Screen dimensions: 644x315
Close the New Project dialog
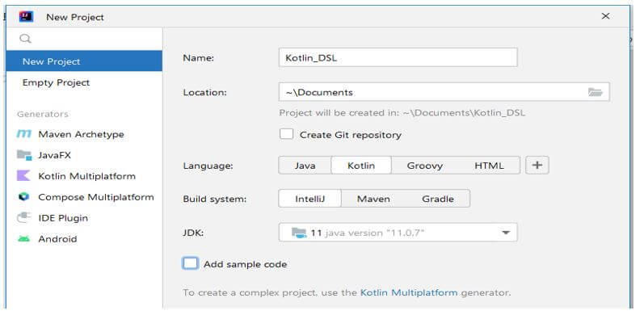coord(605,16)
